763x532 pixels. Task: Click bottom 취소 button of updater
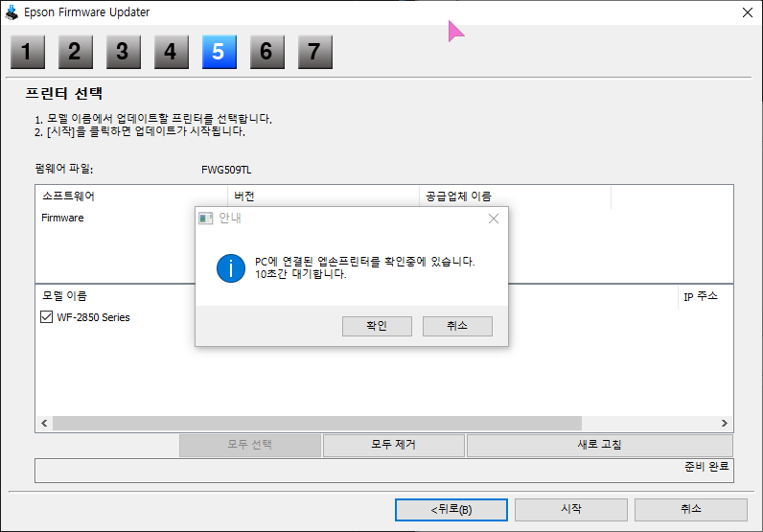(691, 510)
